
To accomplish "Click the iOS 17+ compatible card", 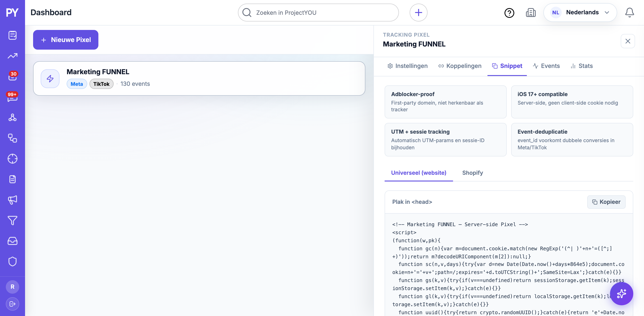I will click(x=572, y=102).
